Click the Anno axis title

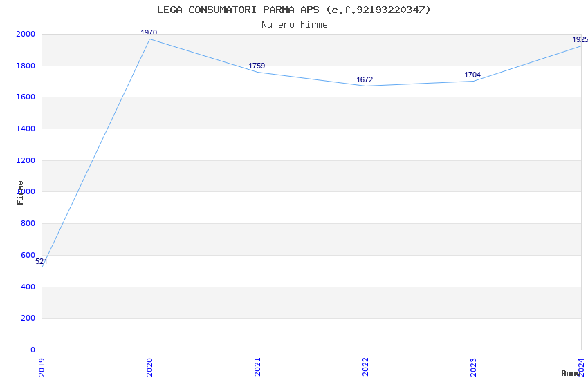coord(571,373)
